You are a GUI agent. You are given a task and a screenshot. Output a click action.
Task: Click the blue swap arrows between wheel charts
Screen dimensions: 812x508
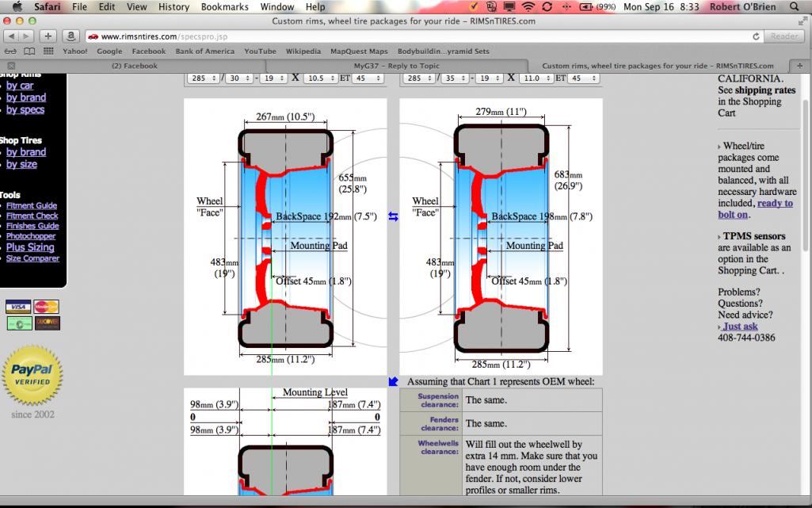[x=393, y=216]
